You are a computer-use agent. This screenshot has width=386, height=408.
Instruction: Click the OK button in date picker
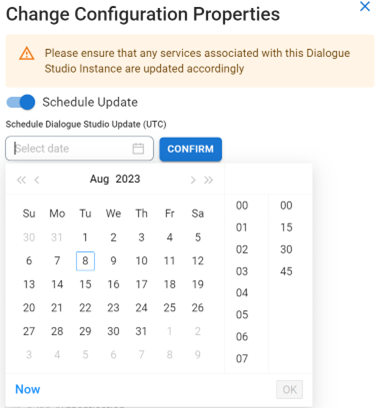[289, 389]
